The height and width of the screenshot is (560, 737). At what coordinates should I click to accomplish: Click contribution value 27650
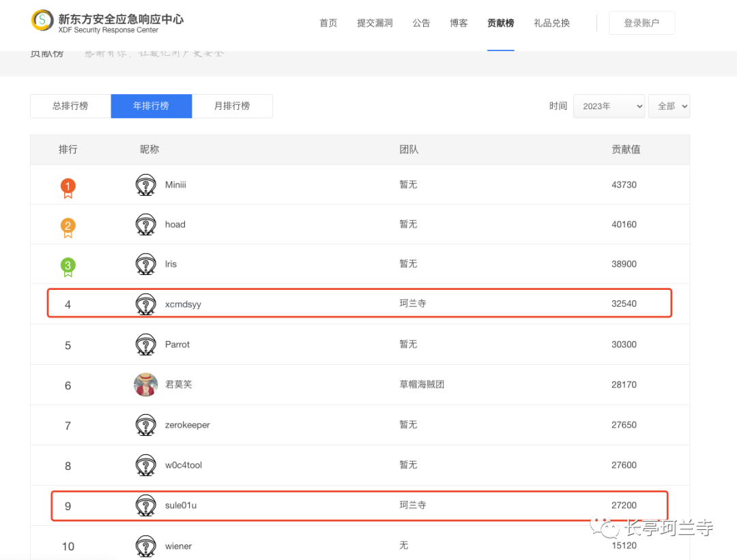coord(624,425)
